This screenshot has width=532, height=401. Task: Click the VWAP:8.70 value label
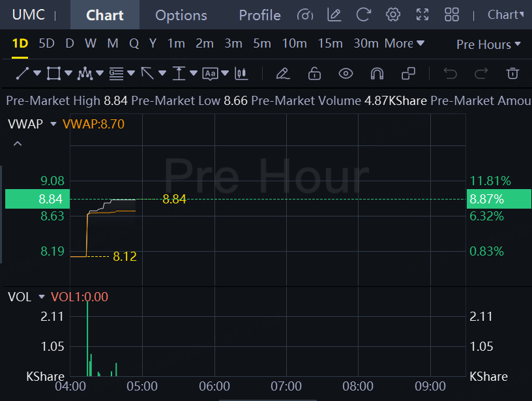point(94,124)
